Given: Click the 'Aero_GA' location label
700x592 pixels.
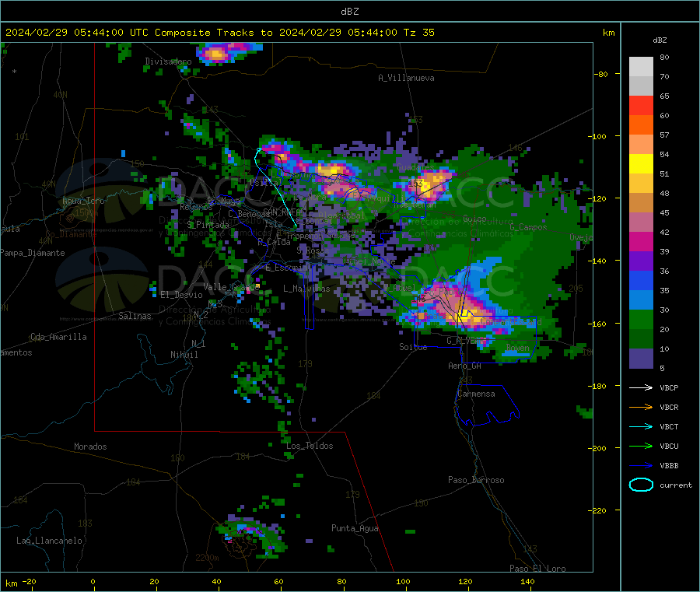Looking at the screenshot, I should click(x=465, y=366).
